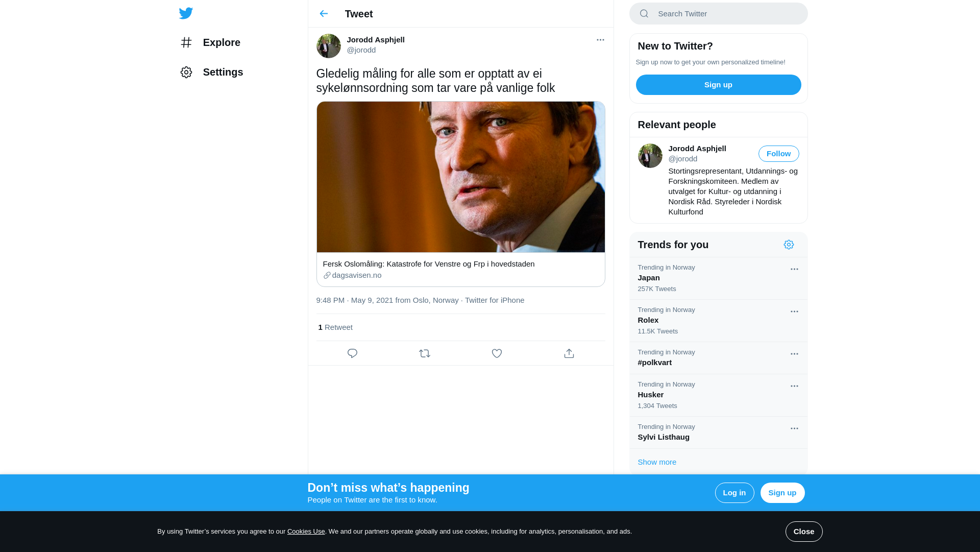
Task: Open the Explore hashtag menu item
Action: pyautogui.click(x=210, y=42)
